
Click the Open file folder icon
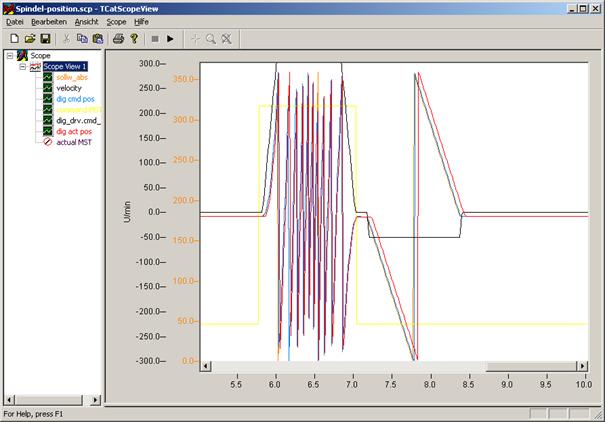pos(29,38)
